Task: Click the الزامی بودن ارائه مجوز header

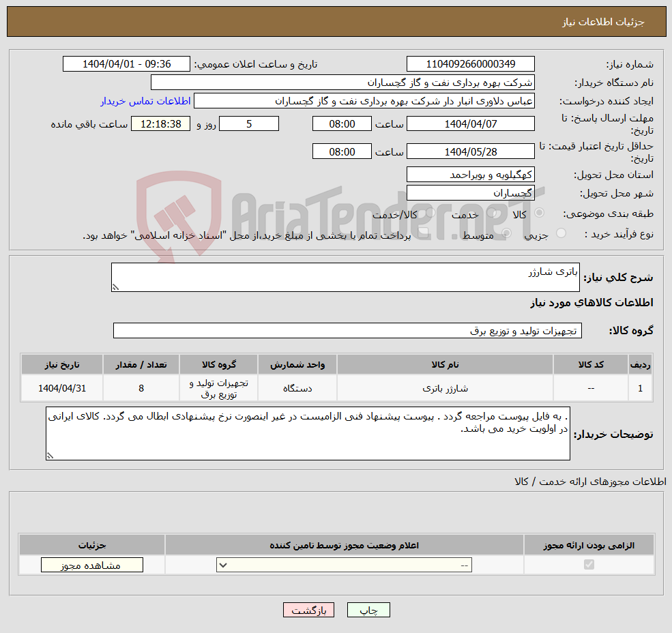Action: click(x=589, y=545)
